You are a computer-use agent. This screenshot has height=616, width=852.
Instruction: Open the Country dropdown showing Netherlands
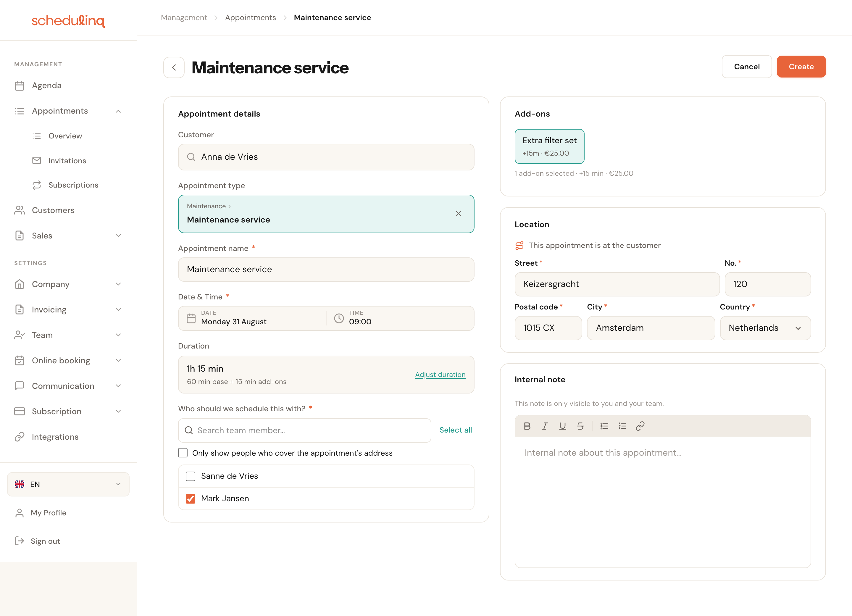coord(765,328)
